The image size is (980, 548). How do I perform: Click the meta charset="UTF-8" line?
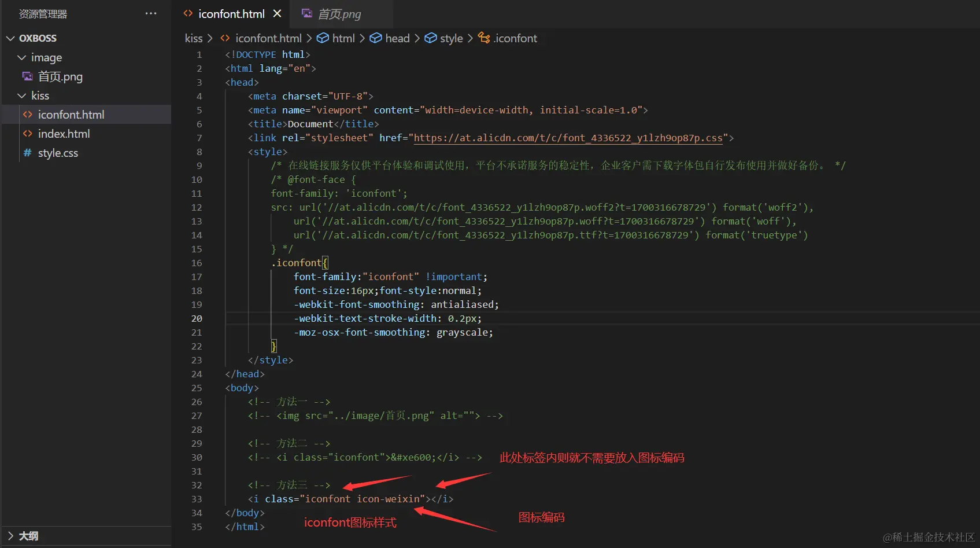pos(310,96)
